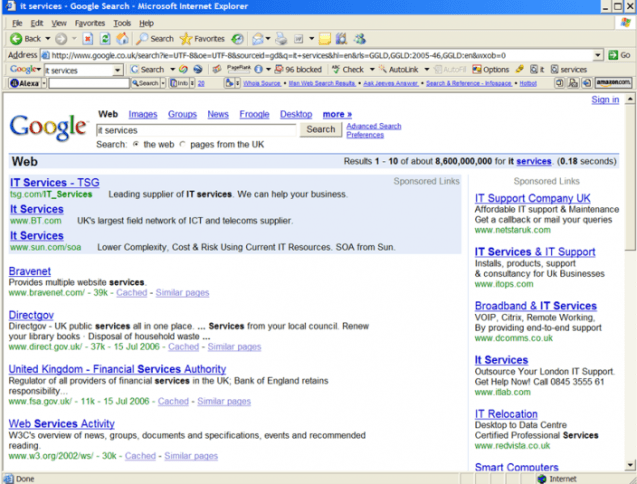
Task: Click the Alexa toolbar search input
Action: 89,83
